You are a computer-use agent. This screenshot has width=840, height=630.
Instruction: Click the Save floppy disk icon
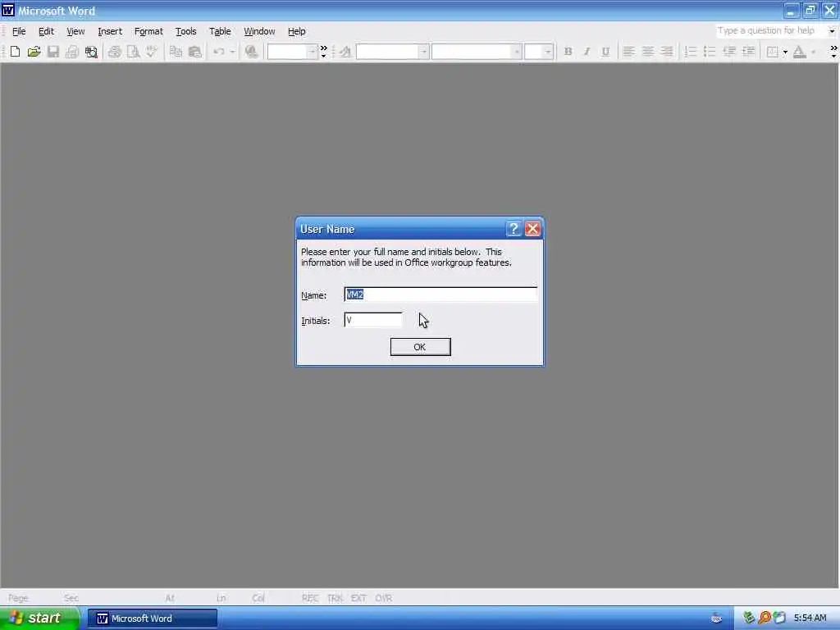[53, 52]
